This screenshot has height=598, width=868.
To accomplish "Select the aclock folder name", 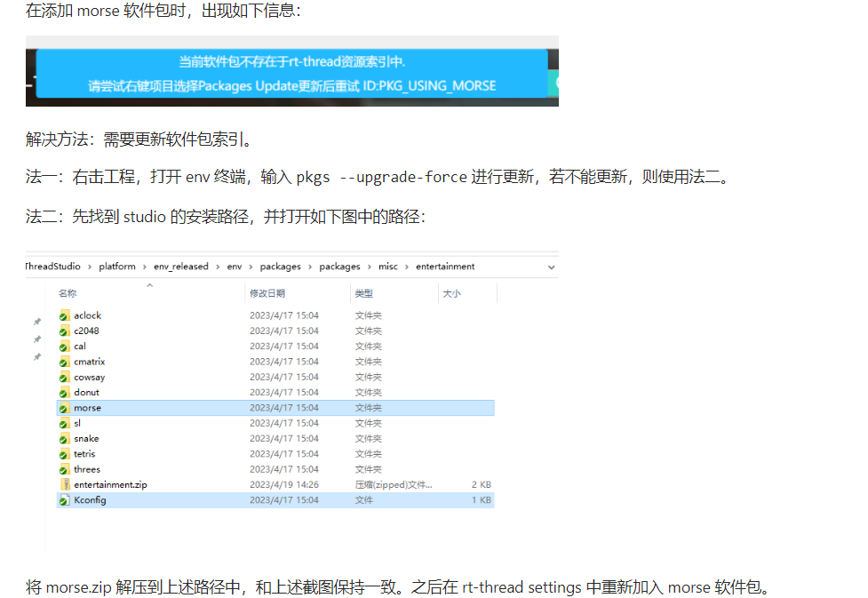I will [87, 315].
